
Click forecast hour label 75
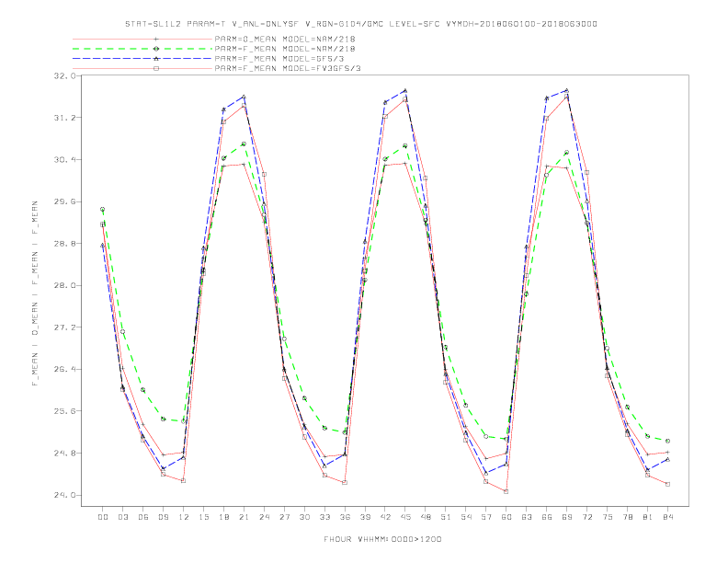point(608,517)
